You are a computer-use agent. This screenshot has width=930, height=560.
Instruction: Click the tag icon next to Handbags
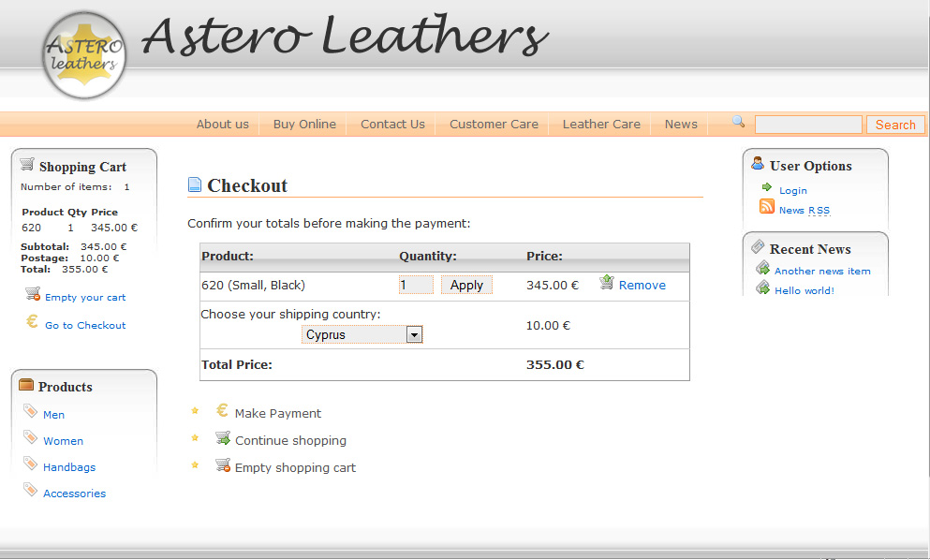click(30, 464)
